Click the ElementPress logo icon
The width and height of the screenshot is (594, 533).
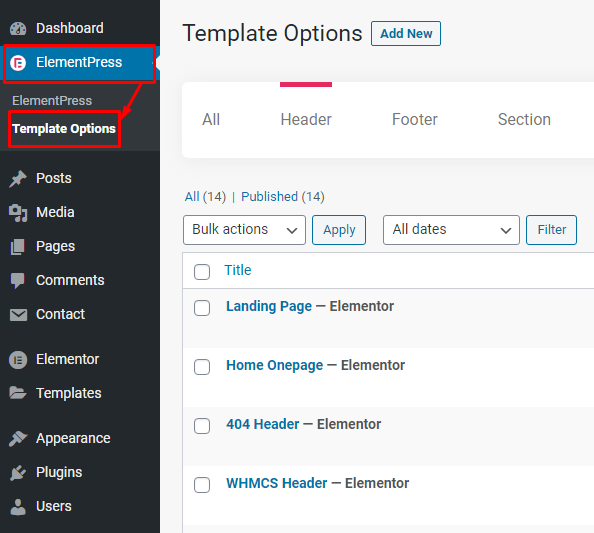[18, 63]
